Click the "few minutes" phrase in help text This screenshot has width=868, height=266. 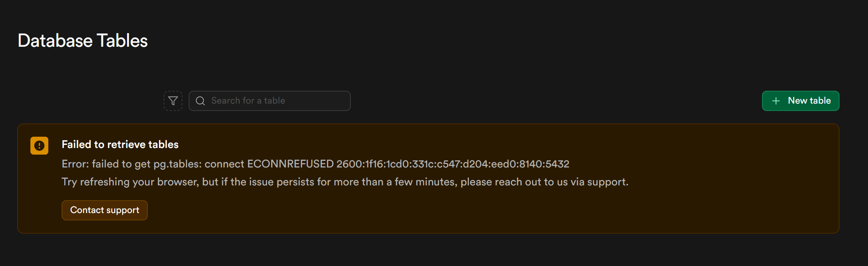pyautogui.click(x=426, y=182)
